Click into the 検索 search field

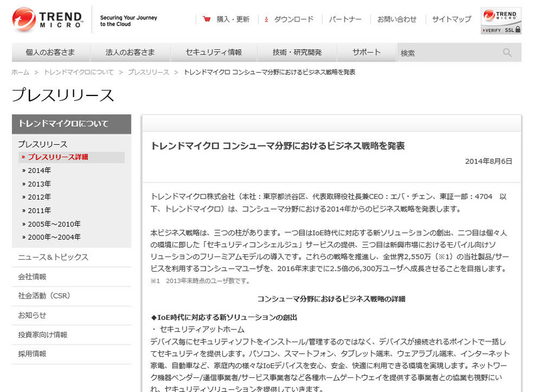447,53
